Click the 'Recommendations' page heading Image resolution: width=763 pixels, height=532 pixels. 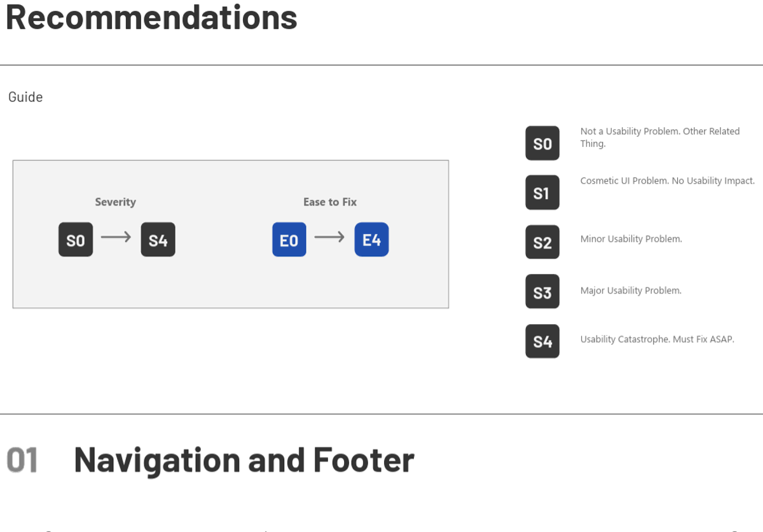coord(151,17)
